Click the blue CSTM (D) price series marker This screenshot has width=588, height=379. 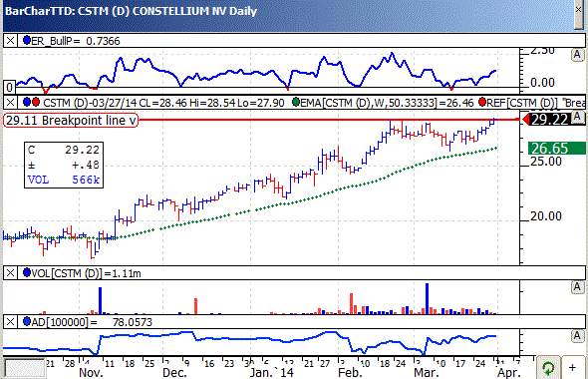coord(27,102)
